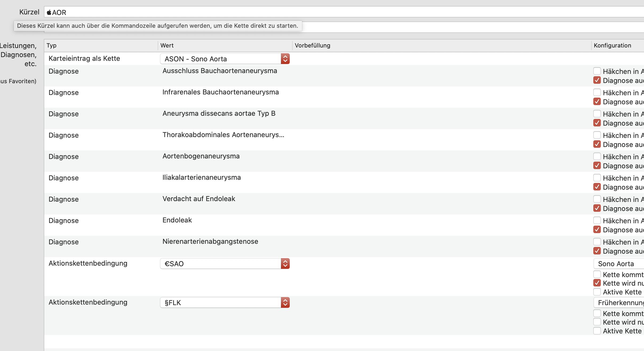Image resolution: width=644 pixels, height=351 pixels.
Task: Check Häkchen box for Verdacht auf Endoleak
Action: click(597, 199)
